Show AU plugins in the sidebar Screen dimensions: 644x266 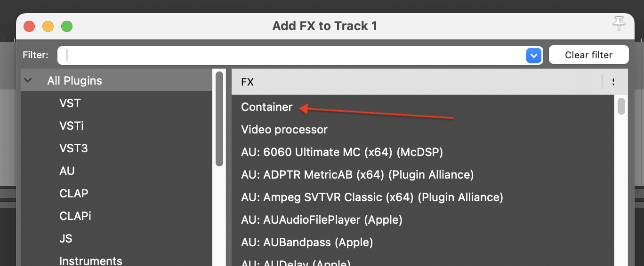coord(67,171)
